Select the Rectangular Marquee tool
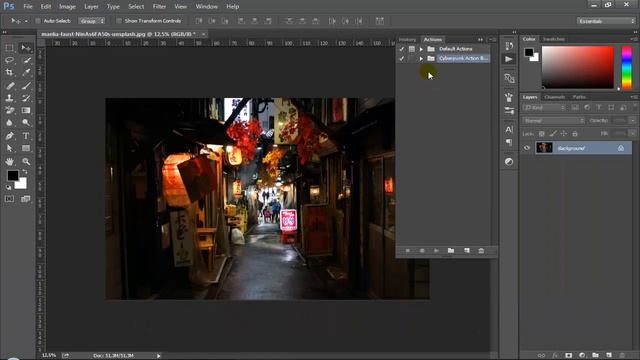 click(9, 48)
